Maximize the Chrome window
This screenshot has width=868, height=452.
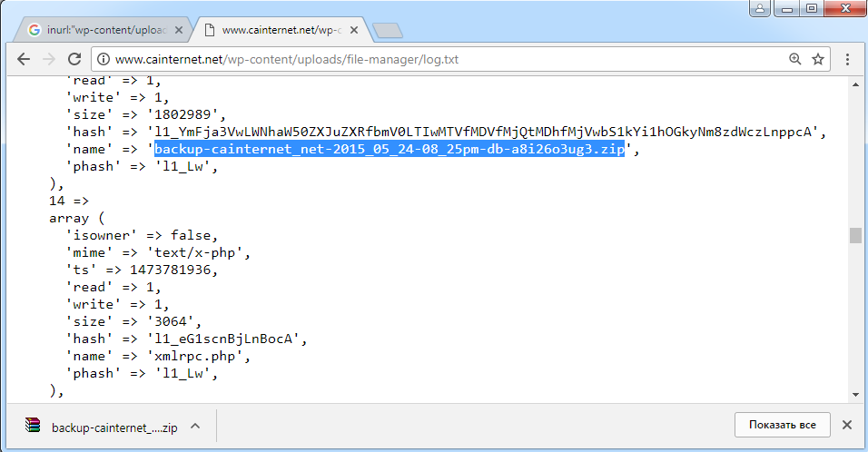tap(811, 8)
